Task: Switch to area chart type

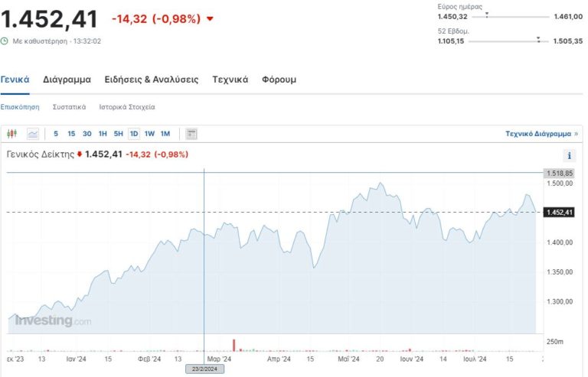Action: click(33, 134)
